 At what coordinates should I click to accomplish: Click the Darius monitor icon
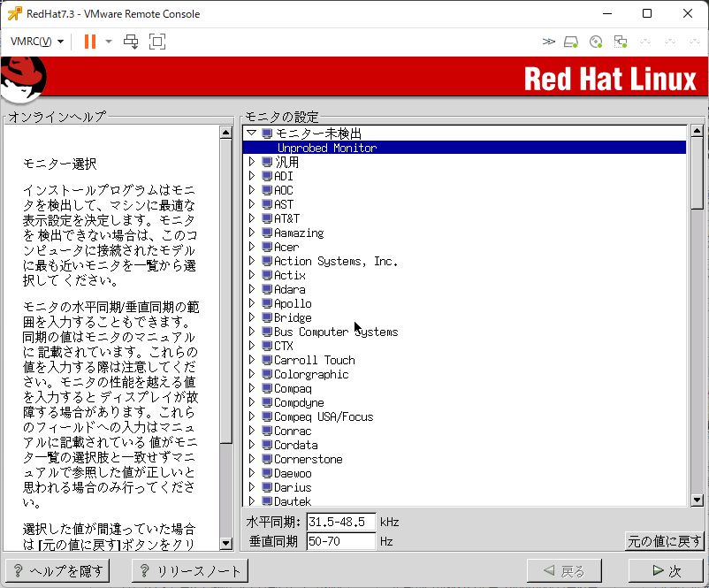point(267,486)
